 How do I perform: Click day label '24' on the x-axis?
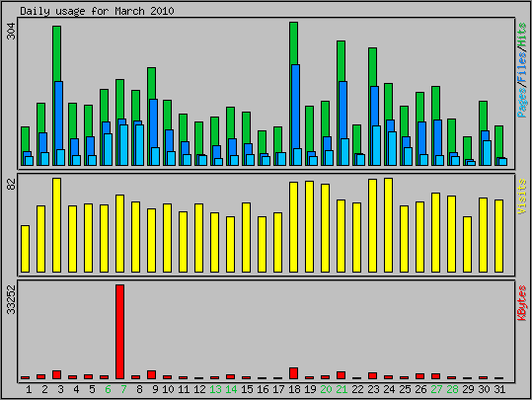(389, 389)
